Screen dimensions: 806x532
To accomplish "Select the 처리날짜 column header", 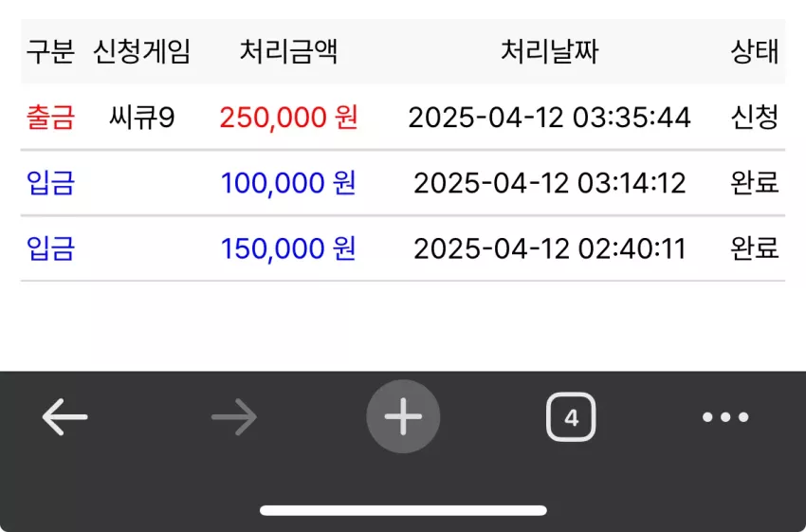I will (549, 51).
